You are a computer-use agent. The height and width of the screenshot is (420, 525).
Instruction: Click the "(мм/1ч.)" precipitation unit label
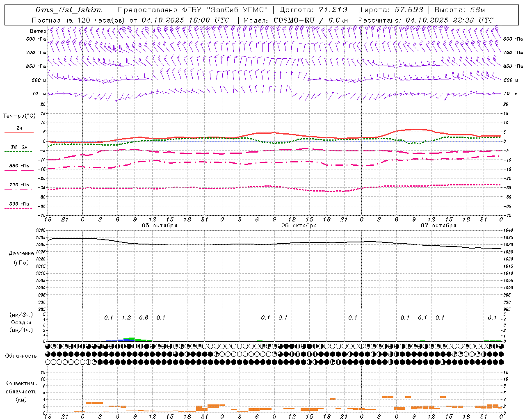coord(21,330)
